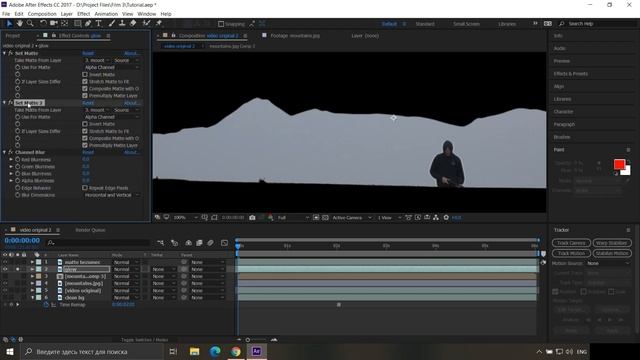640x360 pixels.
Task: Expand the Red Blurriness property
Action: click(x=11, y=160)
